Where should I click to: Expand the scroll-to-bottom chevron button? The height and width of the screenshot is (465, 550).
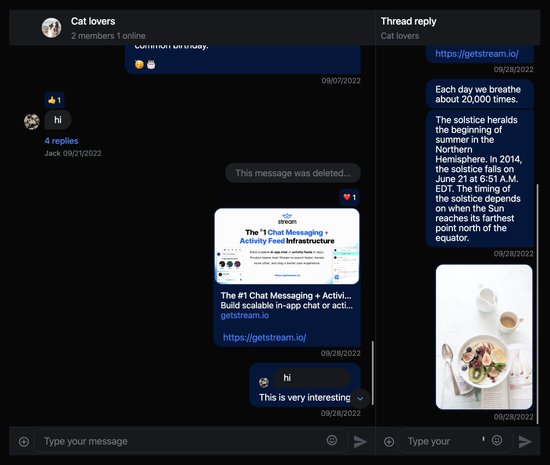coord(360,398)
